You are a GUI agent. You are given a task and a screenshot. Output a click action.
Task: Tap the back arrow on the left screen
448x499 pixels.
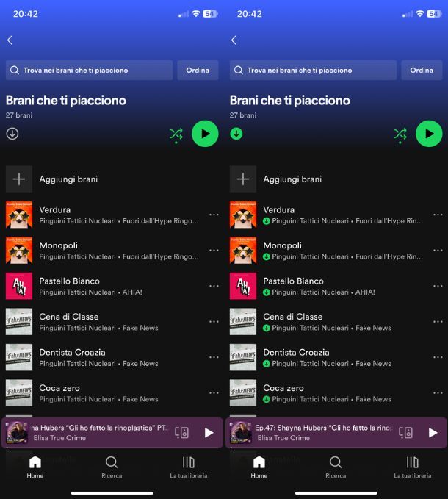[x=10, y=40]
